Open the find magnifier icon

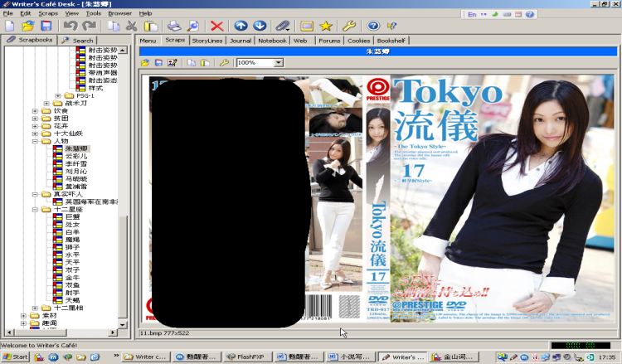pyautogui.click(x=192, y=27)
